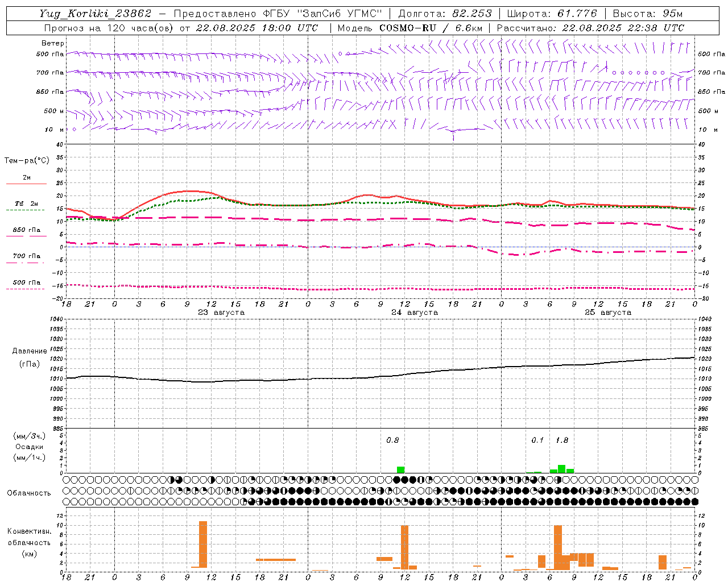
Task: Click the tall orange convective bar on 24 августа
Action: tap(405, 547)
